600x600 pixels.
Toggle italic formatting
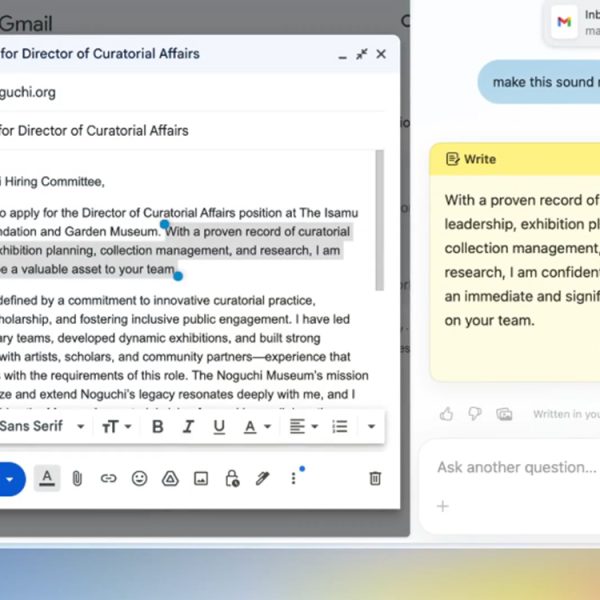point(188,426)
